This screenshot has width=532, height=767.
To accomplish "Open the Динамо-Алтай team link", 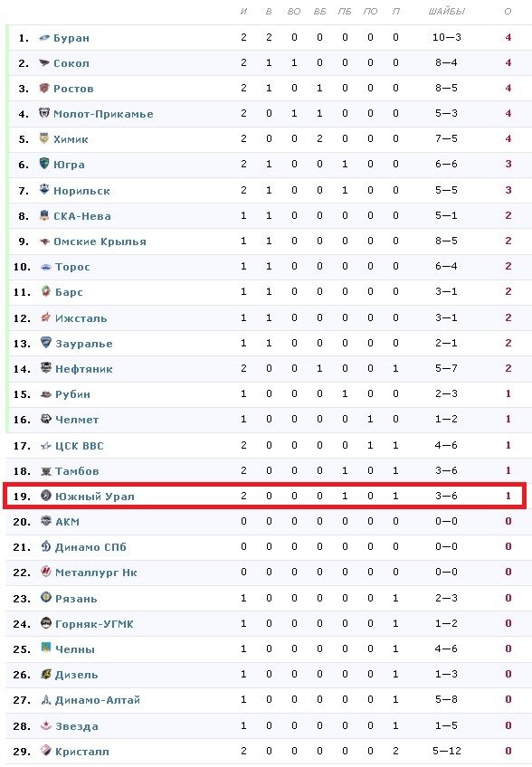I will (98, 700).
